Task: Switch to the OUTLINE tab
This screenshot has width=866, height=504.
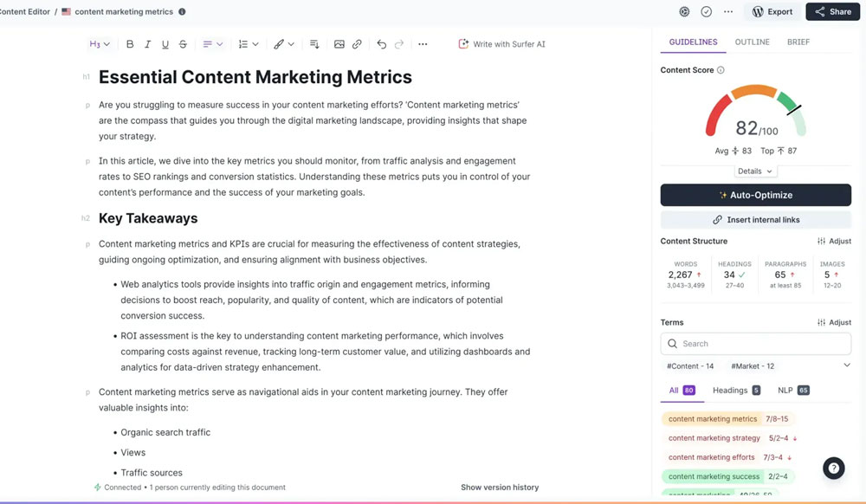Action: pos(753,42)
